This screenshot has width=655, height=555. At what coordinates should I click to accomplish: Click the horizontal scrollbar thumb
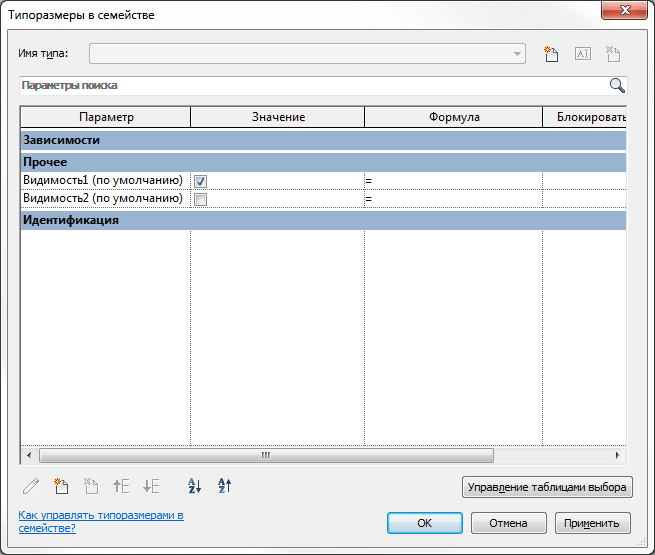pos(265,455)
